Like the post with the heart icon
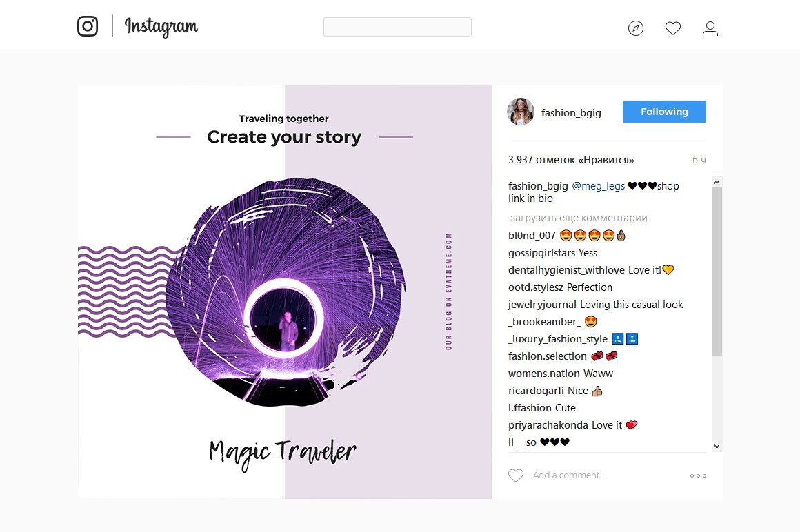This screenshot has height=532, width=800. [x=516, y=475]
